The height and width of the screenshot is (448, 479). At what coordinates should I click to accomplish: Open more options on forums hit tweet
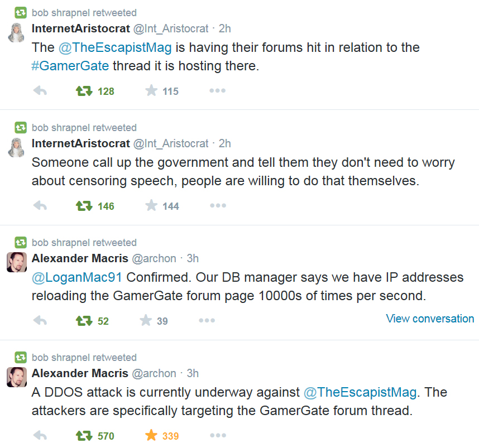pyautogui.click(x=217, y=91)
